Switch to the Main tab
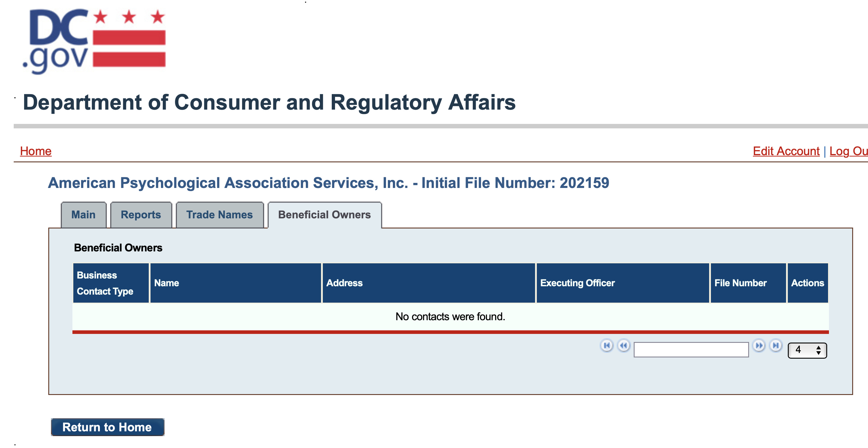The image size is (868, 448). [x=83, y=215]
